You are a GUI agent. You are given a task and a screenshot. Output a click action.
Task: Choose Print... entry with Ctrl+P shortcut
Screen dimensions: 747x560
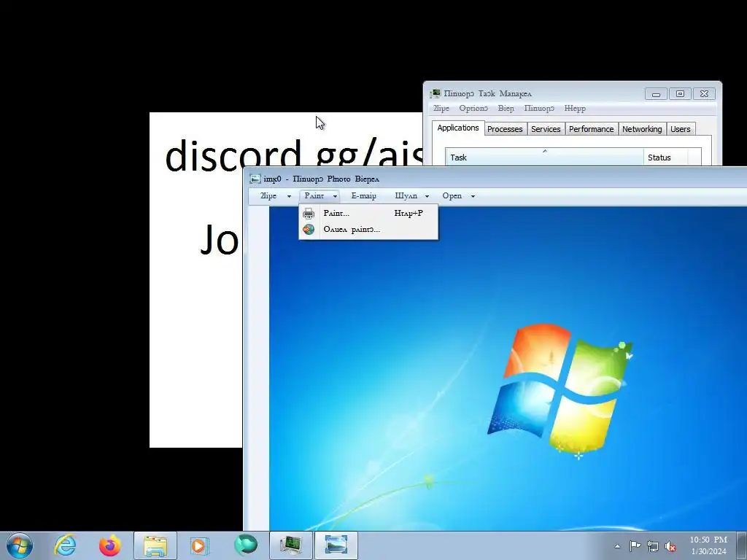(x=368, y=214)
